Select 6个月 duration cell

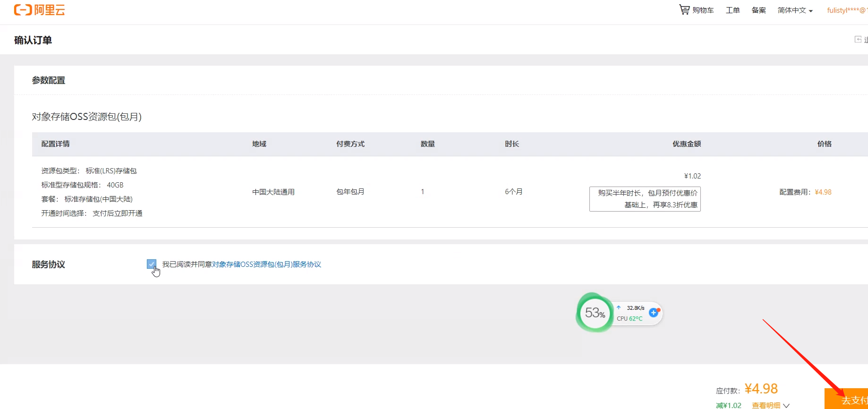click(x=514, y=191)
